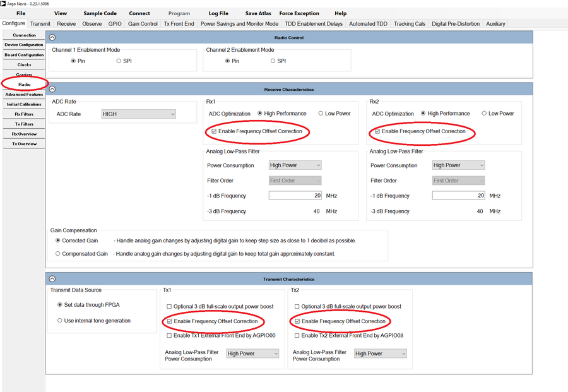This screenshot has height=392, width=568.
Task: Select Clocks in the left sidebar
Action: [x=23, y=65]
